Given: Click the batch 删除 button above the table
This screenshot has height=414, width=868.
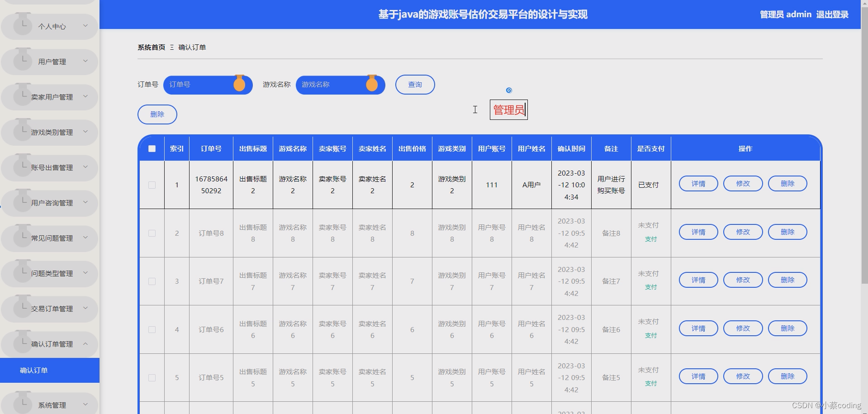Looking at the screenshot, I should pos(157,114).
